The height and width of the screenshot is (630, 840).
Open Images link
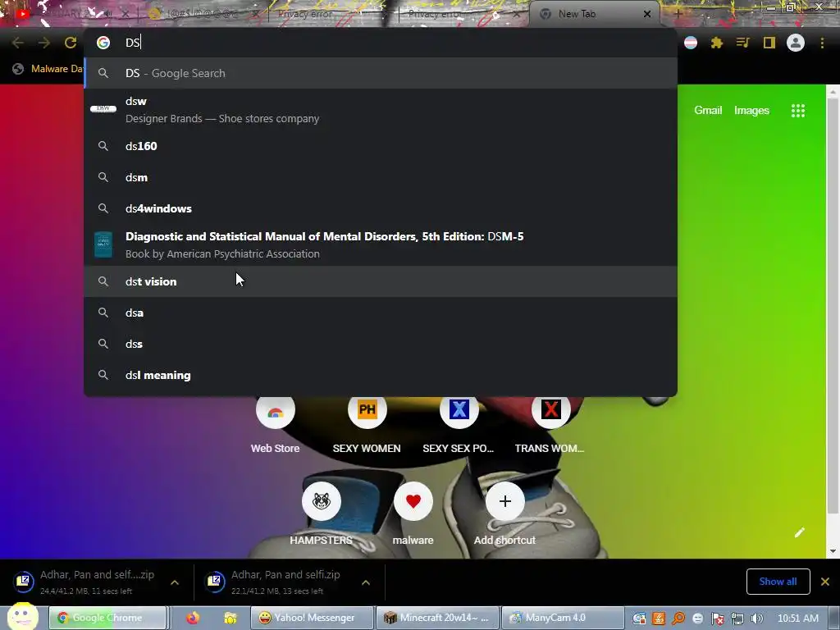click(x=751, y=111)
